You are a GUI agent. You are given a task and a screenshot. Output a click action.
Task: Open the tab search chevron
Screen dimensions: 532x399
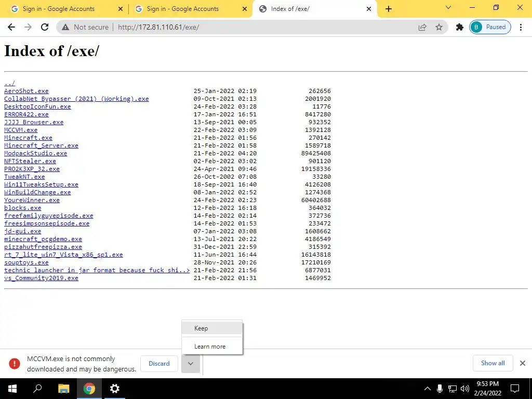[x=448, y=7]
